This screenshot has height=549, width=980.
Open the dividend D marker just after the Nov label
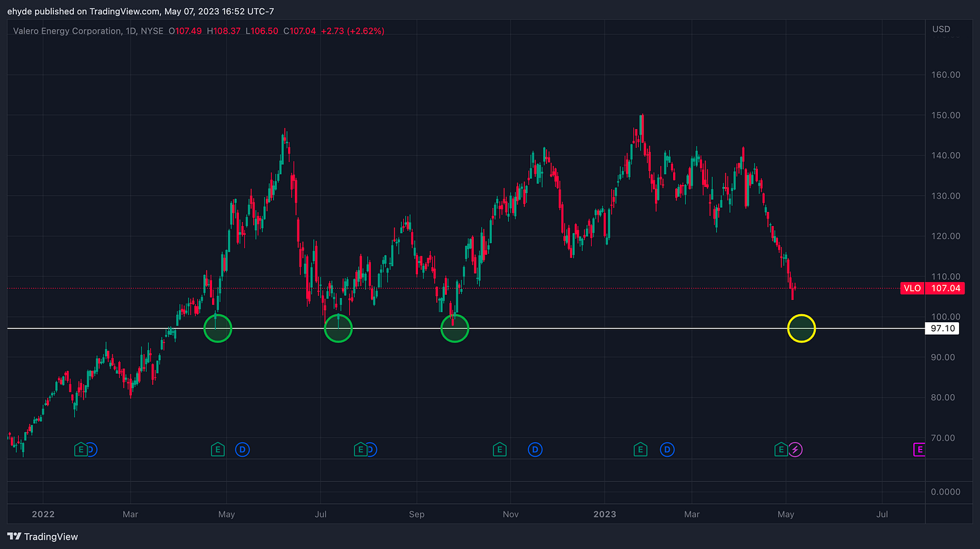(535, 449)
